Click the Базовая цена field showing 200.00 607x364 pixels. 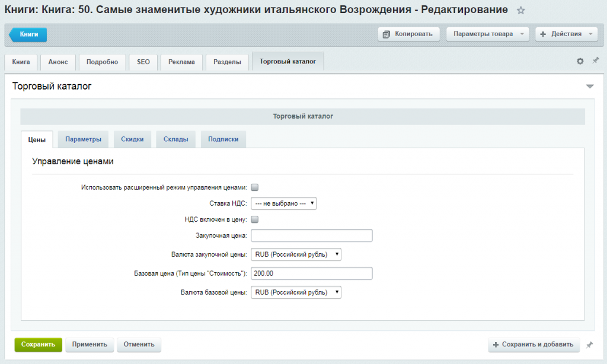click(x=312, y=273)
